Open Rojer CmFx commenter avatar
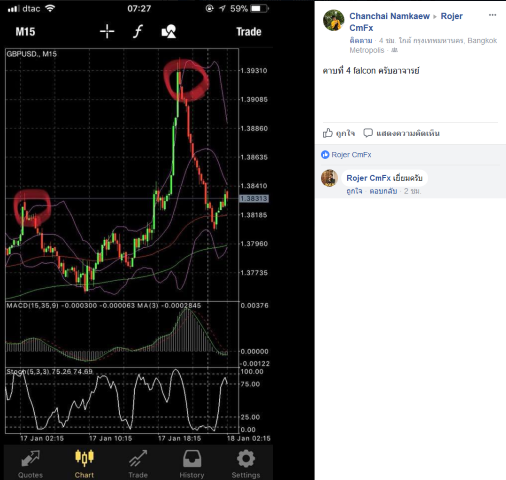This screenshot has width=506, height=480. point(329,178)
